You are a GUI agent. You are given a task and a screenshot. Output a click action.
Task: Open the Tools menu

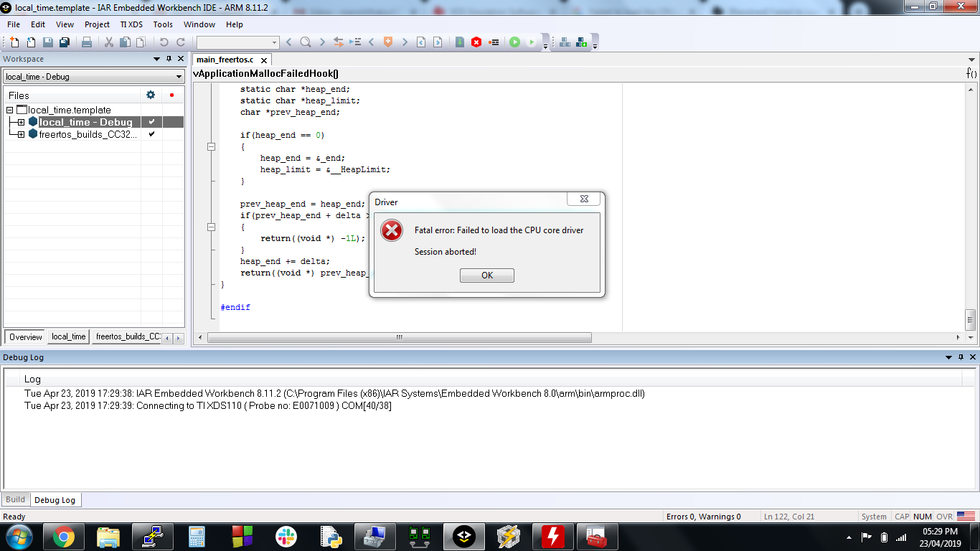pyautogui.click(x=163, y=24)
